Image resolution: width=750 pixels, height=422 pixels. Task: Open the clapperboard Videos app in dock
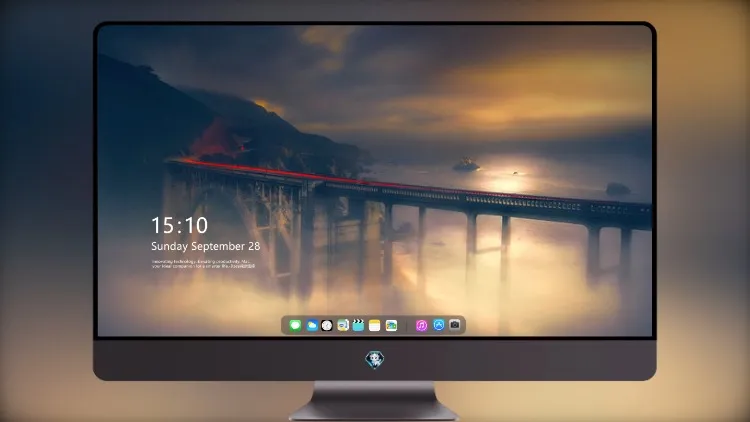click(358, 325)
